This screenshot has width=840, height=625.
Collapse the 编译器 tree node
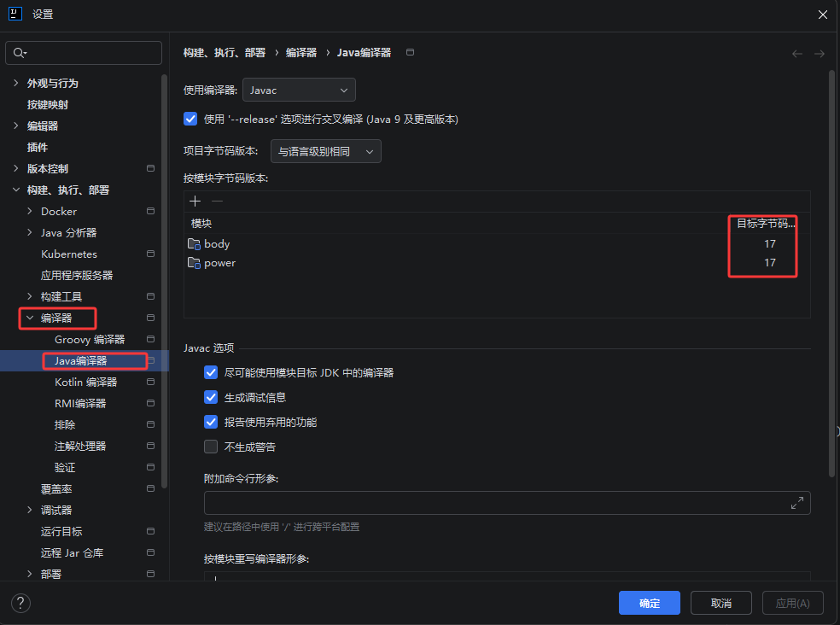point(30,318)
